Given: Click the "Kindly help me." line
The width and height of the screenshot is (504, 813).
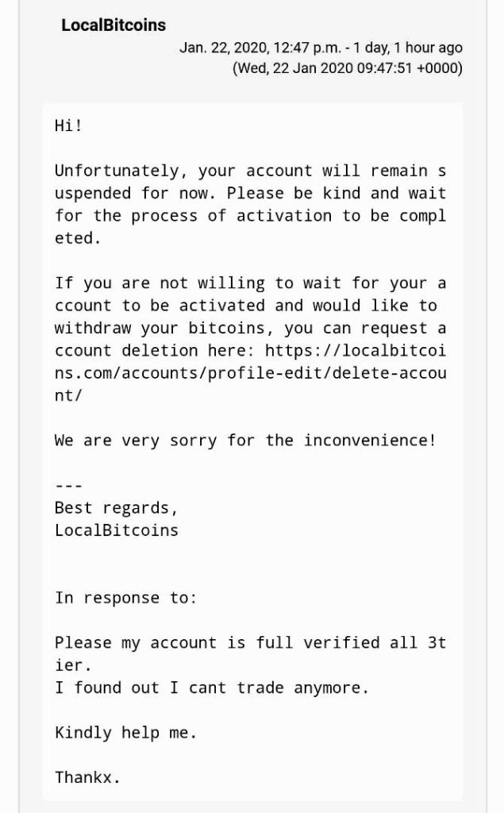Looking at the screenshot, I should pos(125,733).
